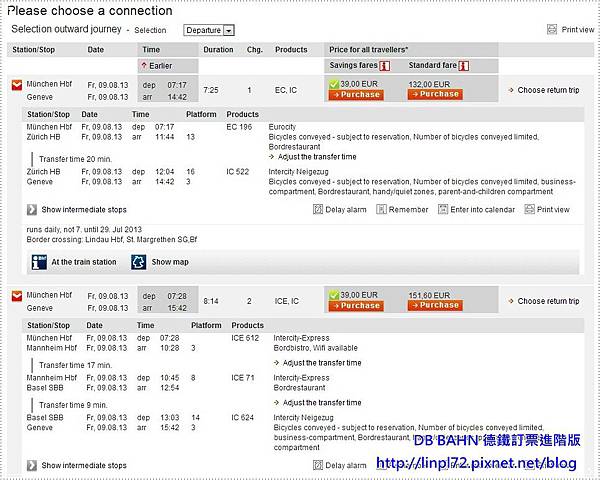600x480 pixels.
Task: Expand Show intermediate stops for first connection
Action: [x=77, y=210]
